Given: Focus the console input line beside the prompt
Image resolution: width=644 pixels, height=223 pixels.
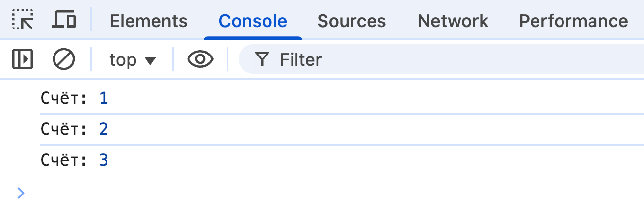Looking at the screenshot, I should pos(295,193).
